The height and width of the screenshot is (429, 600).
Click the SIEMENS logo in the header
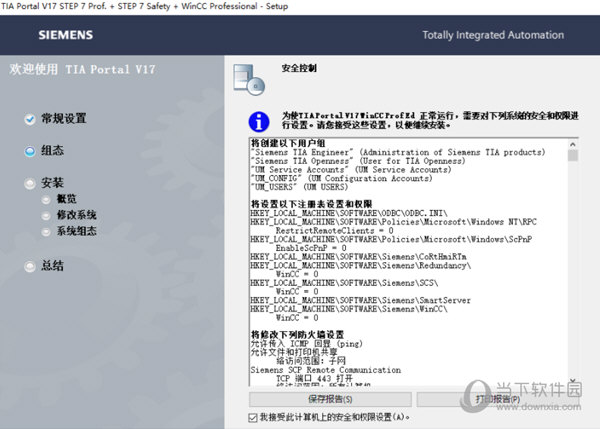point(65,35)
